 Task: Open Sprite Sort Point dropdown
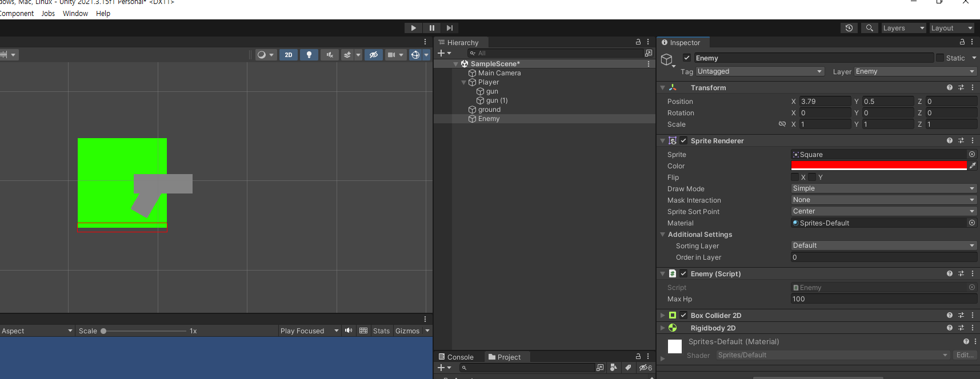(x=884, y=211)
